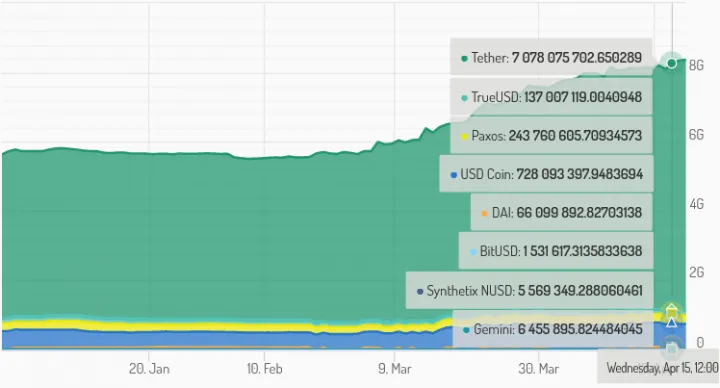The width and height of the screenshot is (720, 388).
Task: Click the USD Coin value tooltip
Action: [x=546, y=174]
